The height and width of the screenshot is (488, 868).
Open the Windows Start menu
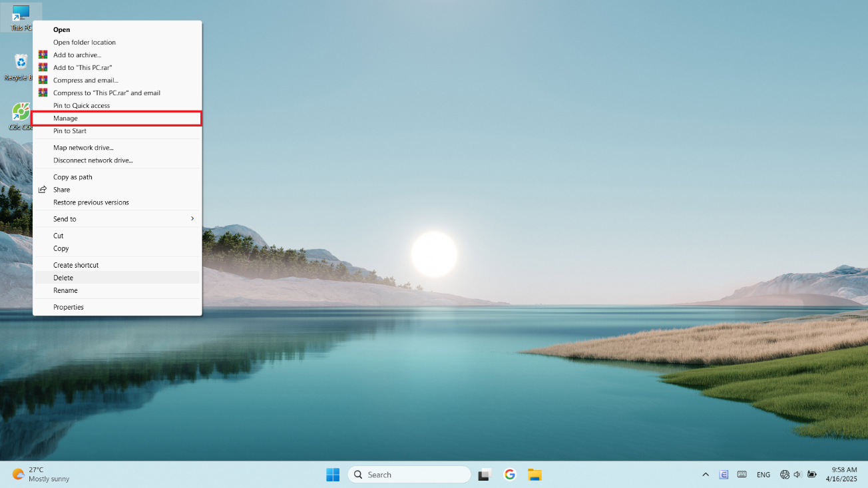tap(333, 475)
